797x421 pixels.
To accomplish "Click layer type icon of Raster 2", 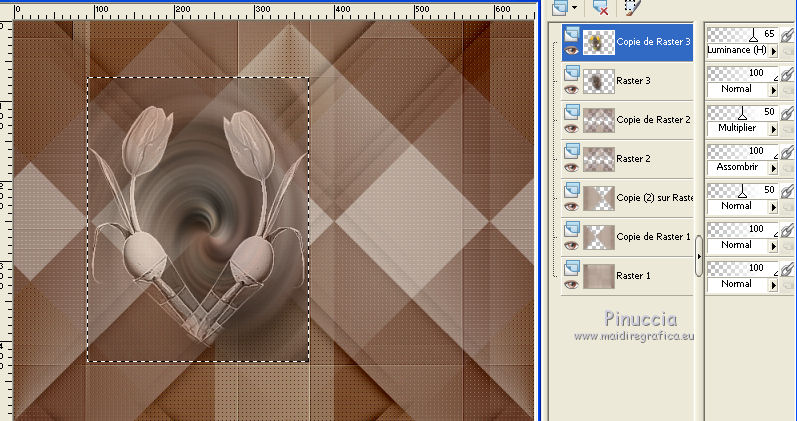I will (x=572, y=152).
